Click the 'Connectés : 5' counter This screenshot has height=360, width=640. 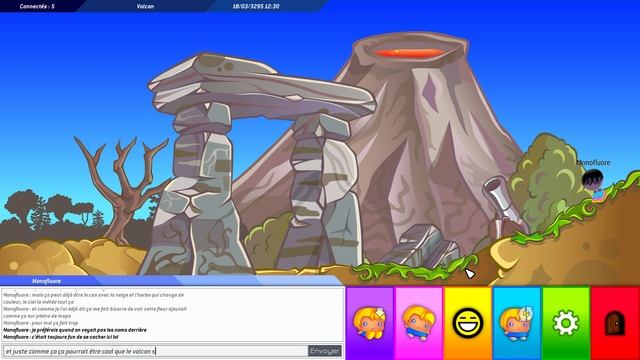click(37, 6)
